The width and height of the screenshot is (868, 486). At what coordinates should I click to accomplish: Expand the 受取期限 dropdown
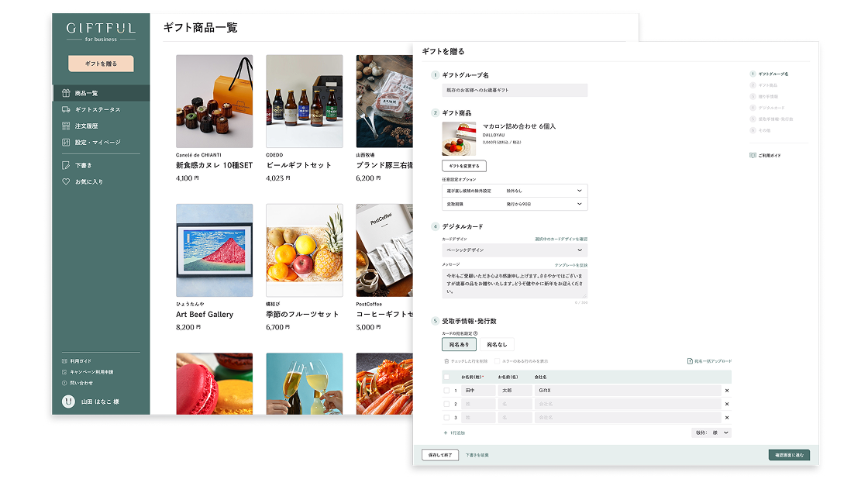point(579,204)
